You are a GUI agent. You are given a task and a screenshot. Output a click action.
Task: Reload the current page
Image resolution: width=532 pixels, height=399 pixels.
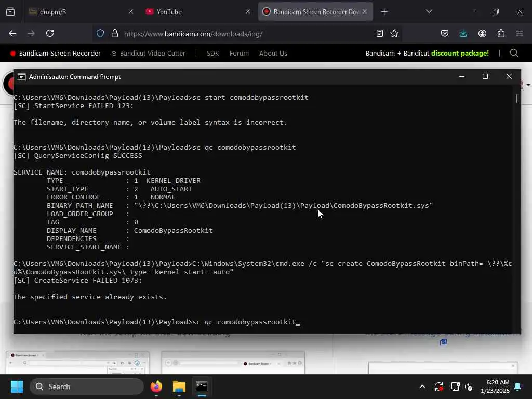click(50, 34)
